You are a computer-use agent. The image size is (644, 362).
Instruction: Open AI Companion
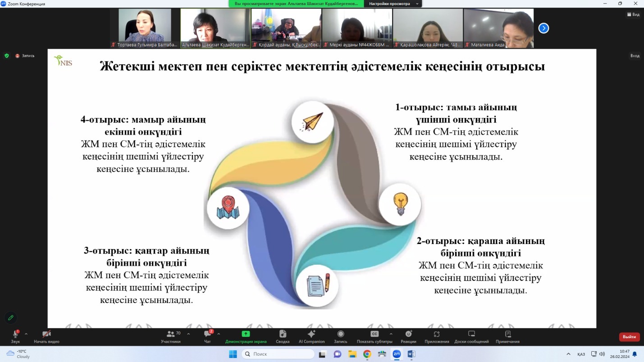click(311, 336)
